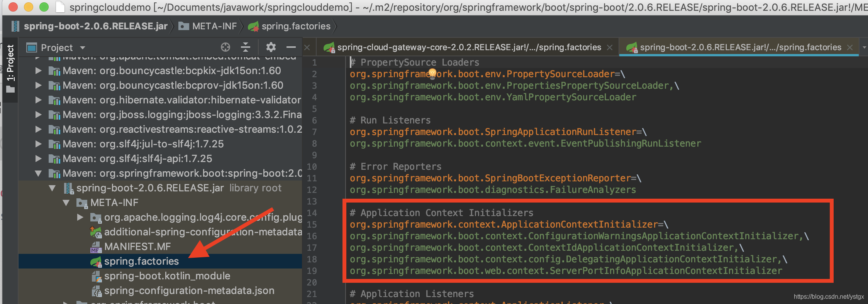Expand Maven: org.slf4j:slf4j-api:1.7.25
868x304 pixels.
(38, 159)
